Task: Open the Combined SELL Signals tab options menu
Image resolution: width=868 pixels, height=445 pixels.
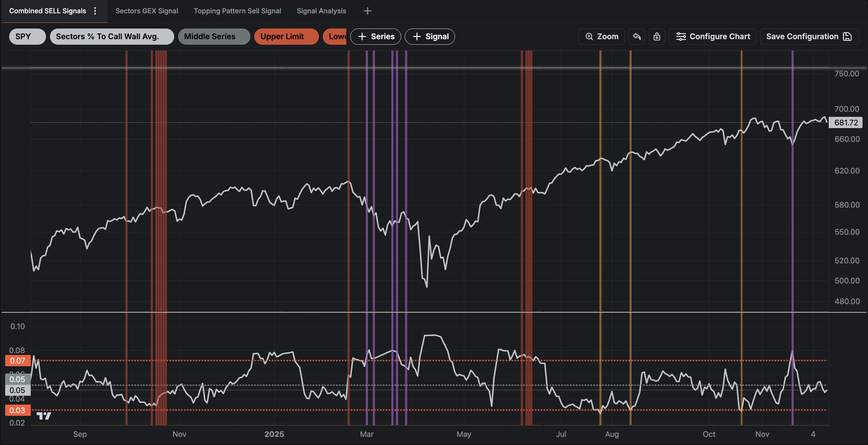Action: click(95, 11)
